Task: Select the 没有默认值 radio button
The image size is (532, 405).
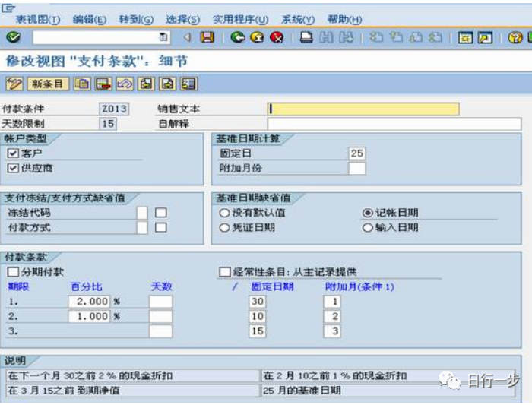Action: tap(224, 213)
